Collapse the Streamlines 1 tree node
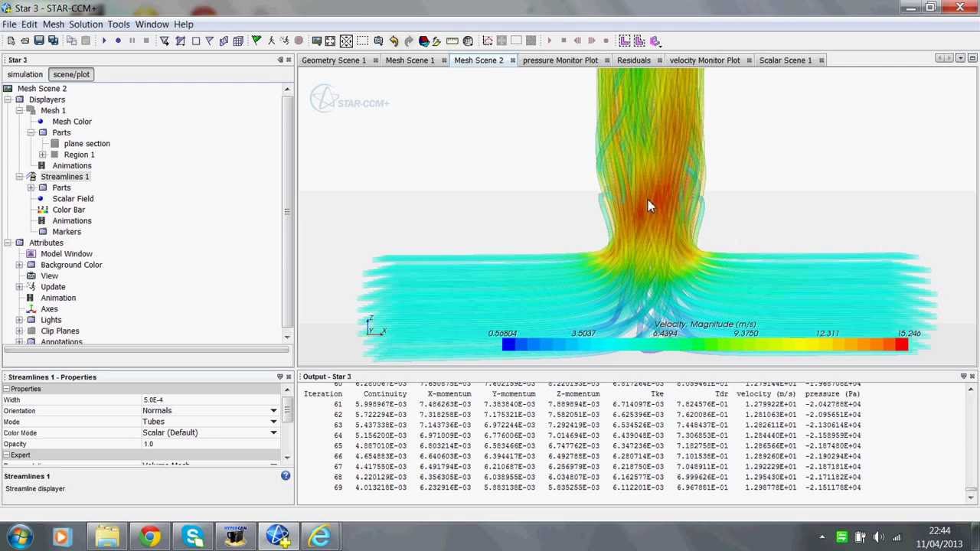 [19, 177]
